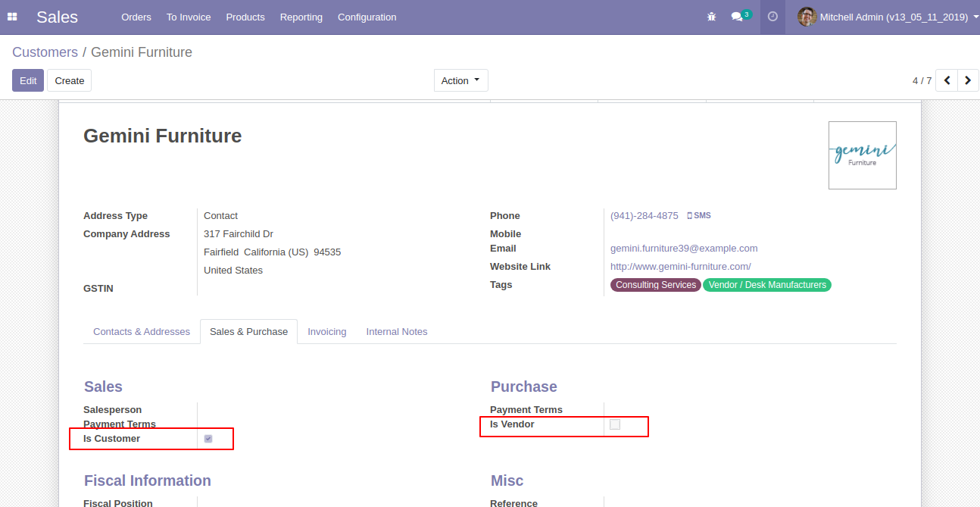Image resolution: width=980 pixels, height=507 pixels.
Task: Click the Fairfield California (US) 94535 line
Action: (273, 252)
